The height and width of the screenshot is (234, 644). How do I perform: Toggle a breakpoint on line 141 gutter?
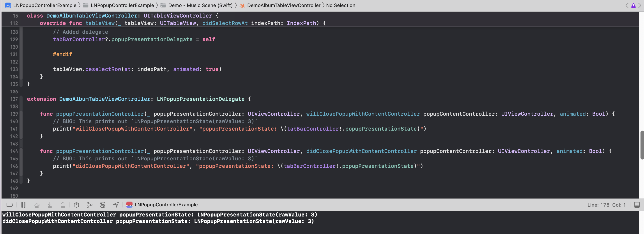click(14, 129)
